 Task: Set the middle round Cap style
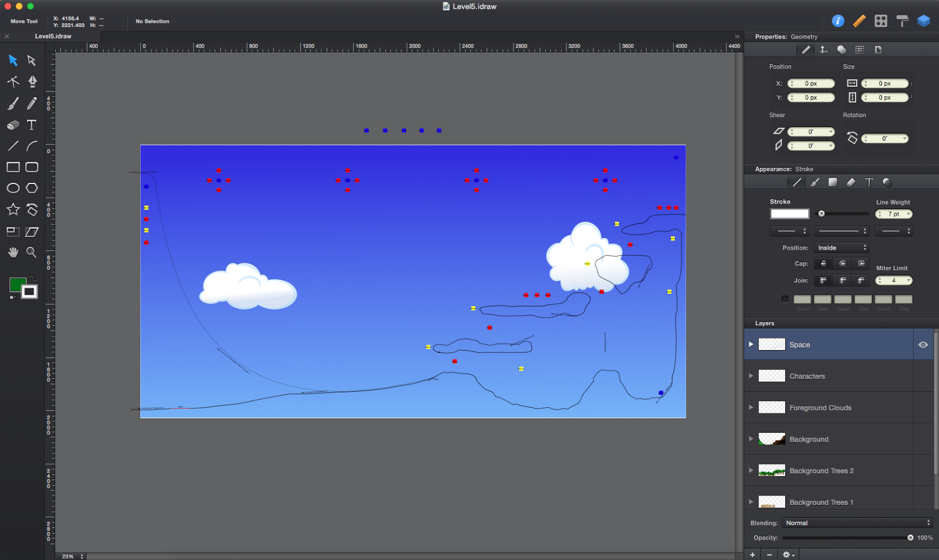842,264
